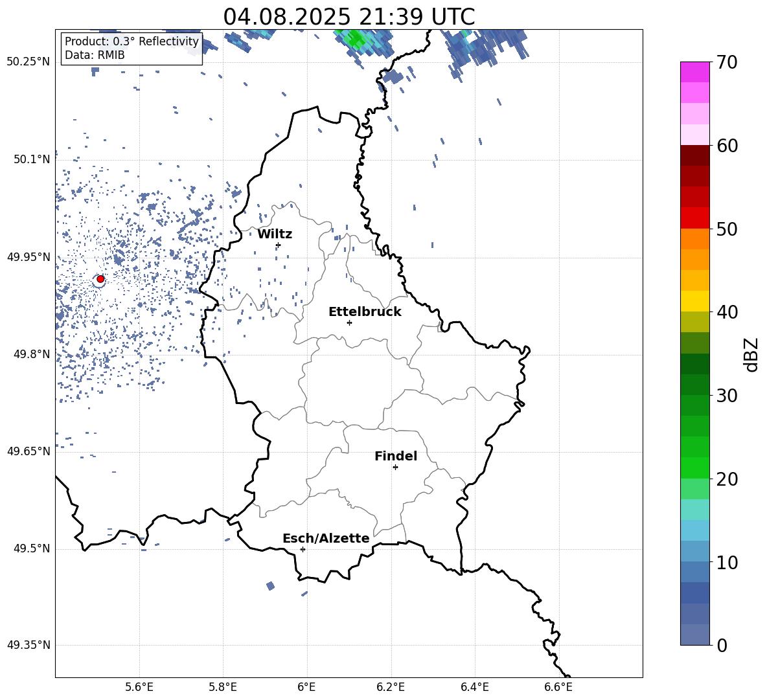Click the colorbar tick label 50
This screenshot has height=700, width=767.
727,229
